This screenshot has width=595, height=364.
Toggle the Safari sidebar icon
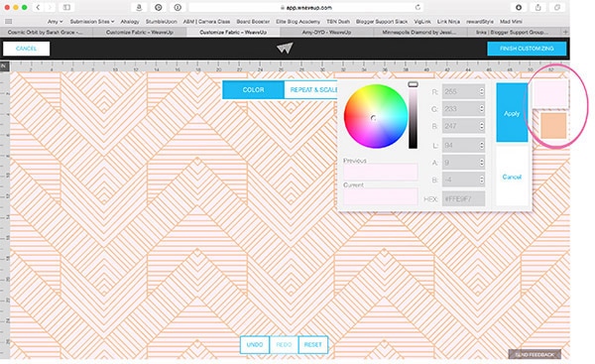pyautogui.click(x=66, y=7)
